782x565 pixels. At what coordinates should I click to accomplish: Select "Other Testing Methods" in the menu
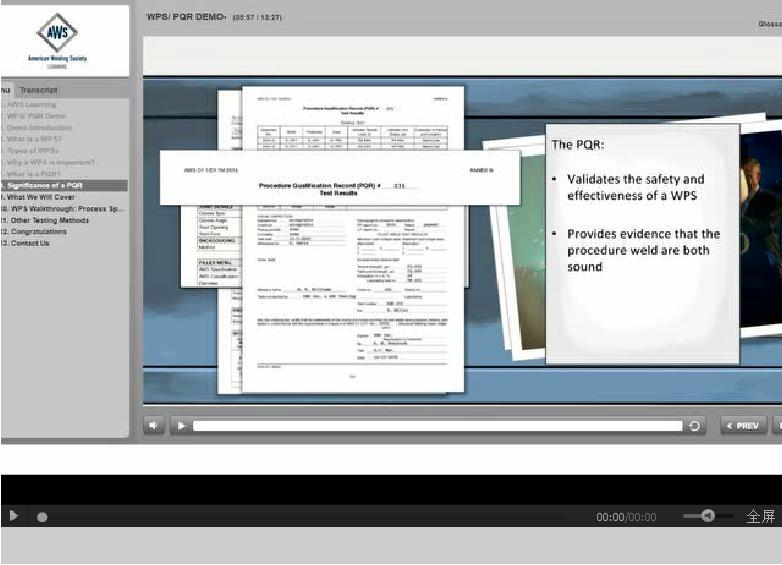(52, 220)
